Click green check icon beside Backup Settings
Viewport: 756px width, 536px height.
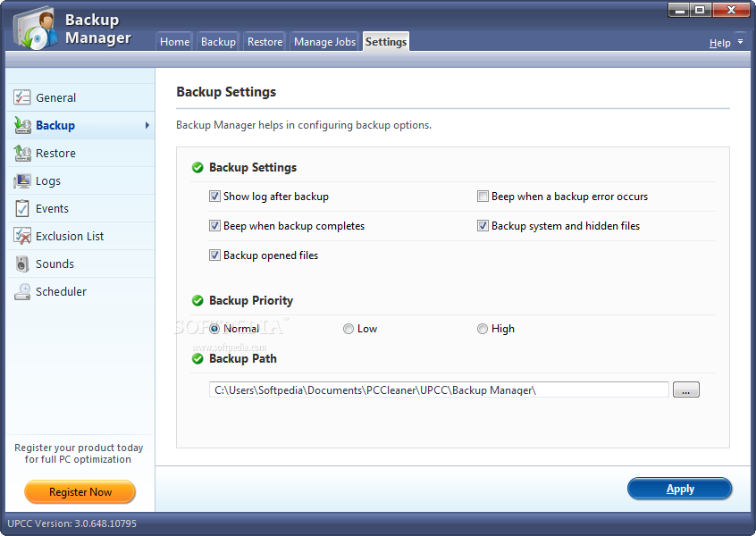(197, 167)
